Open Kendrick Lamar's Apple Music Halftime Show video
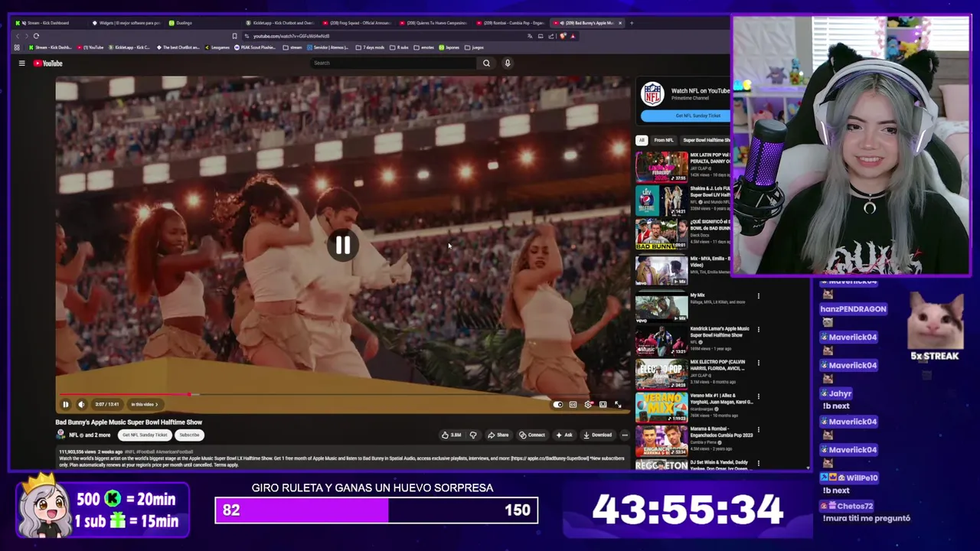This screenshot has height=551, width=980. (x=720, y=332)
